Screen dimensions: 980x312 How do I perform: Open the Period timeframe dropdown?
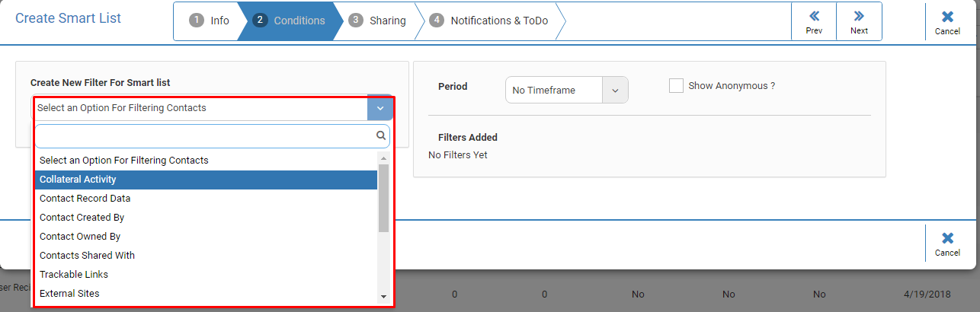(566, 90)
